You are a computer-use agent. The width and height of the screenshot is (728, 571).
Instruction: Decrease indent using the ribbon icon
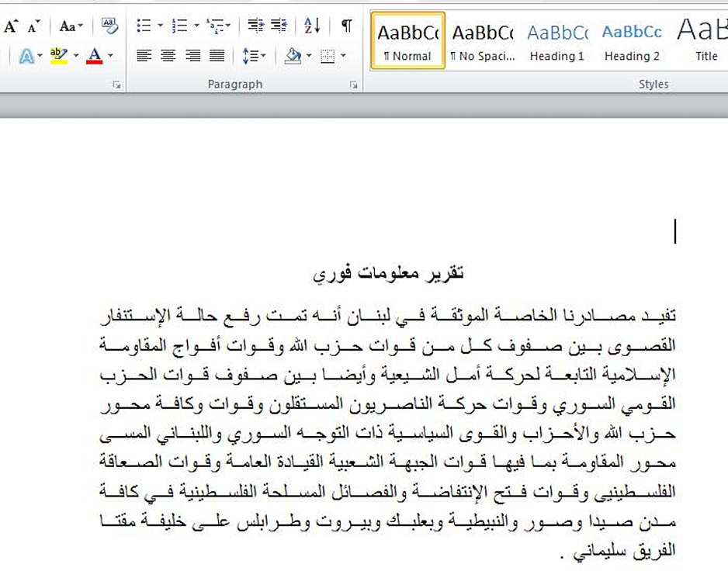pos(255,26)
